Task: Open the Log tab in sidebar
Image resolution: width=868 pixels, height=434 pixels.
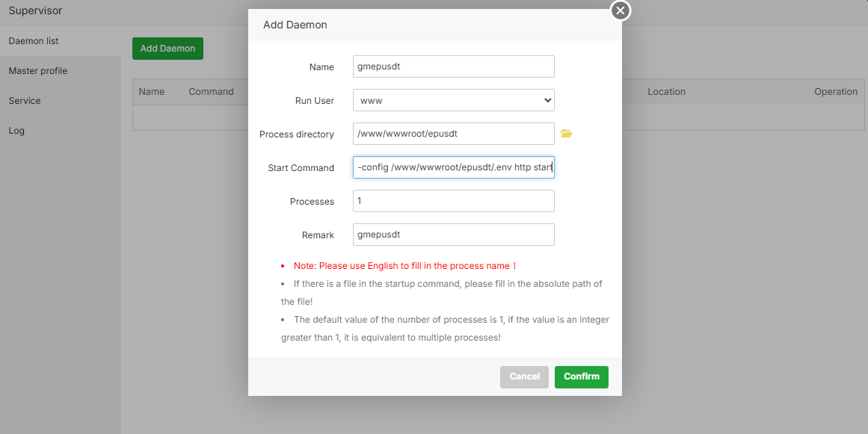Action: tap(16, 131)
